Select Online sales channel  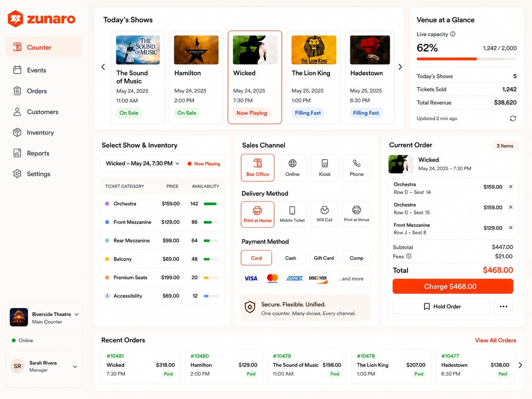coord(292,168)
